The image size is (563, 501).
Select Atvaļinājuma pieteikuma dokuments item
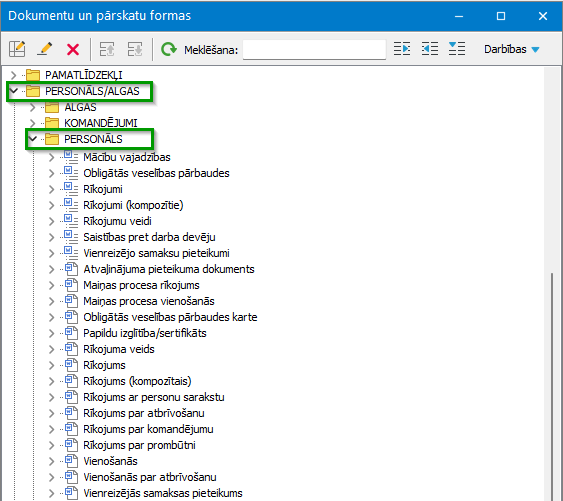(x=169, y=269)
